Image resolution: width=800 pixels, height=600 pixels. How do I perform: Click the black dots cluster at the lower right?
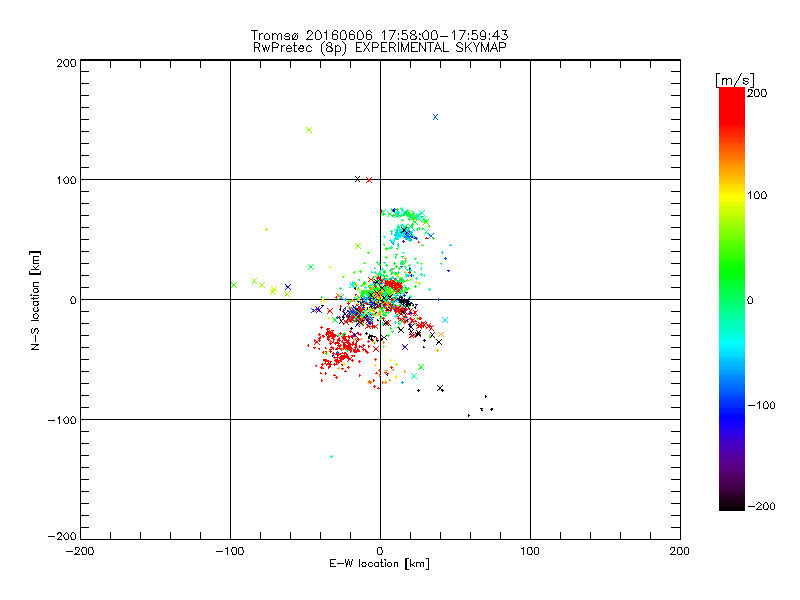tap(485, 407)
